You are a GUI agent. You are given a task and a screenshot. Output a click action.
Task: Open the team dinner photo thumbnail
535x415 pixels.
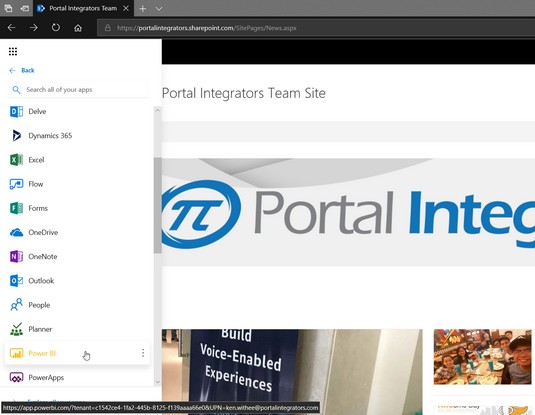click(x=482, y=357)
